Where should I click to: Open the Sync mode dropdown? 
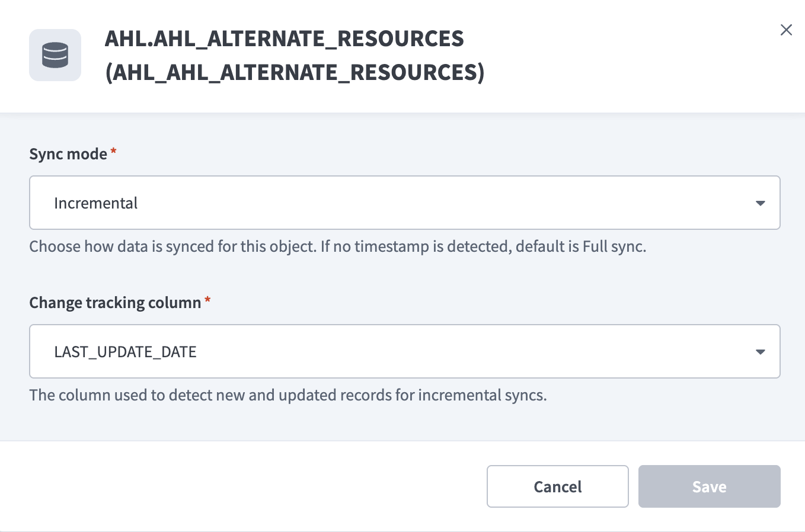[x=405, y=203]
